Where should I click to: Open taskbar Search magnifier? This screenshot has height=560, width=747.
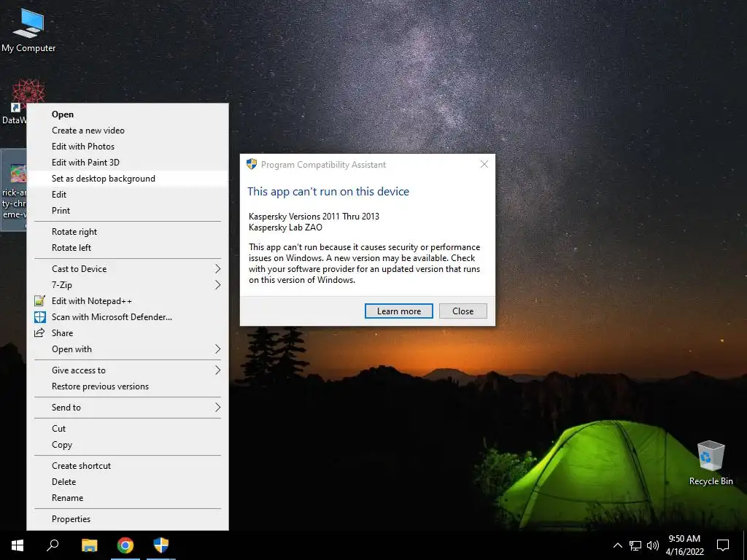pyautogui.click(x=53, y=545)
